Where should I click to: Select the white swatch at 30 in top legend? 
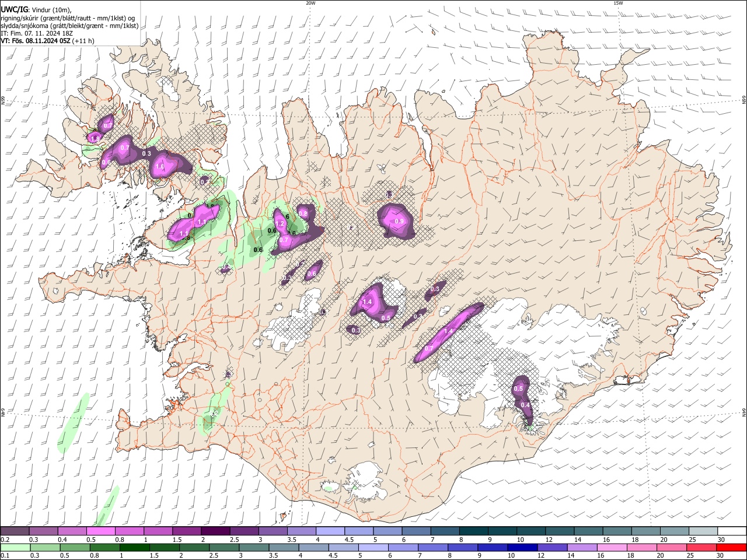pos(732,531)
